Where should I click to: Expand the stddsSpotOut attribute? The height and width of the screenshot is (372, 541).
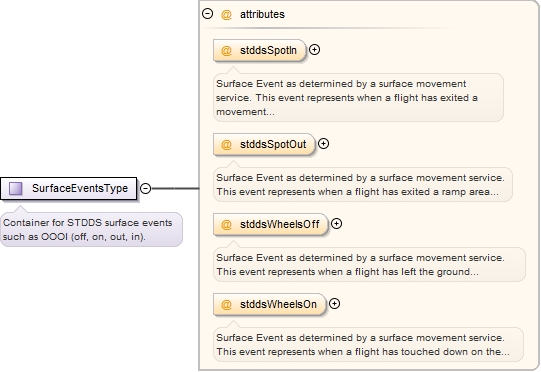tap(323, 144)
